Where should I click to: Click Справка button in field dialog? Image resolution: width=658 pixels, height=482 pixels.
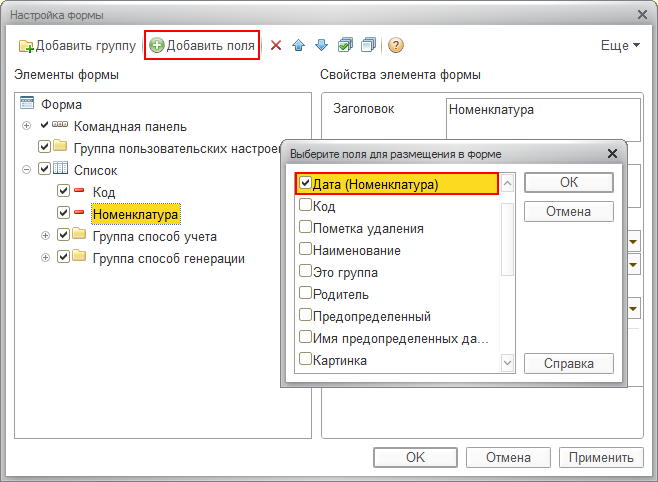coord(569,363)
